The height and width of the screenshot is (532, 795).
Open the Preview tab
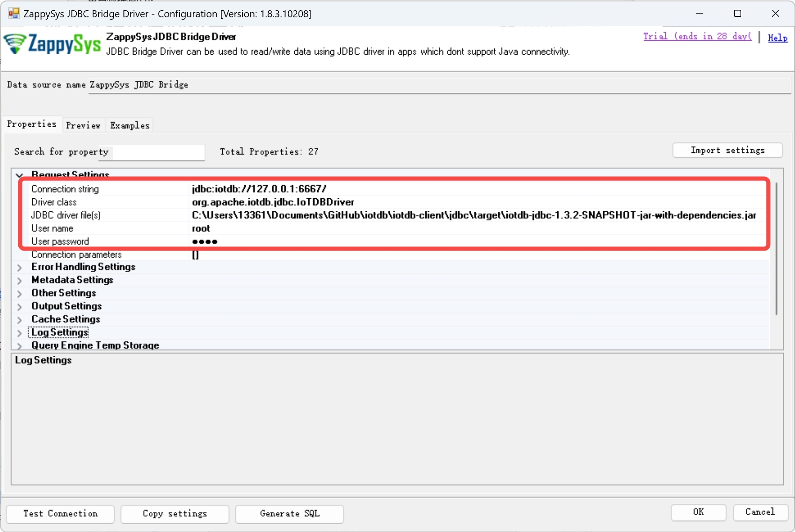(83, 125)
